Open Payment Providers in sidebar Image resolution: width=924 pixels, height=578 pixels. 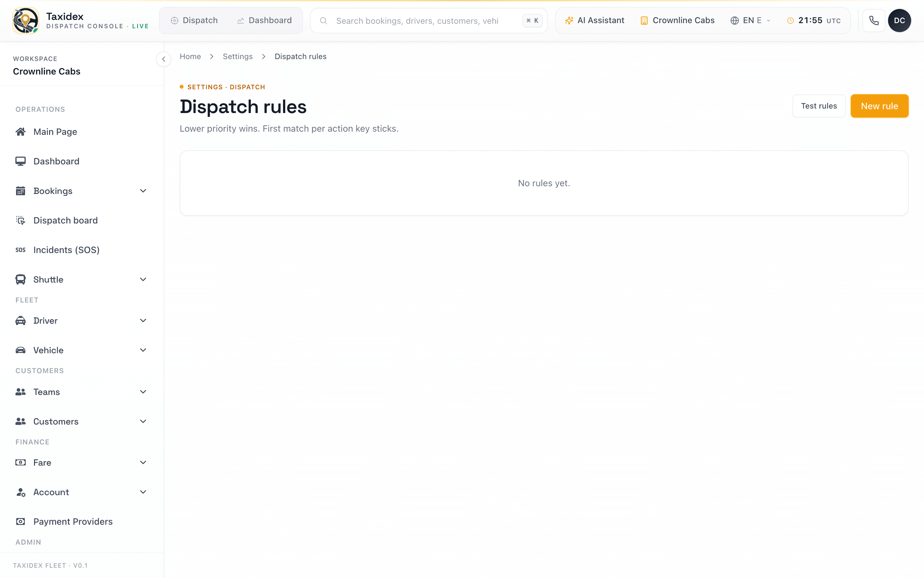coord(82,522)
